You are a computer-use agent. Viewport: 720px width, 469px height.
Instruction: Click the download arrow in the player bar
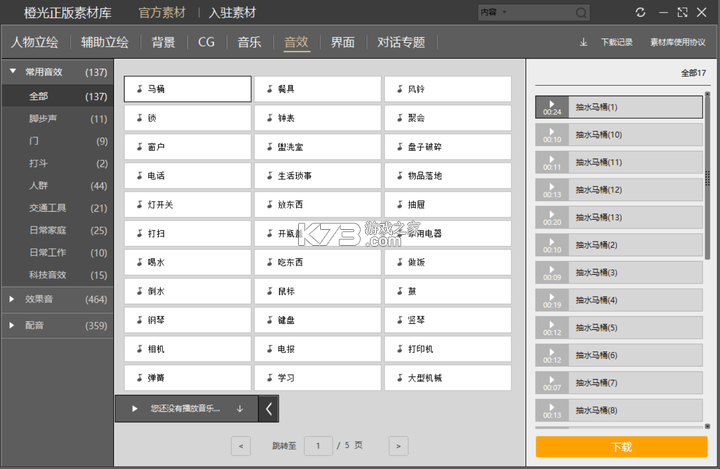[x=240, y=408]
